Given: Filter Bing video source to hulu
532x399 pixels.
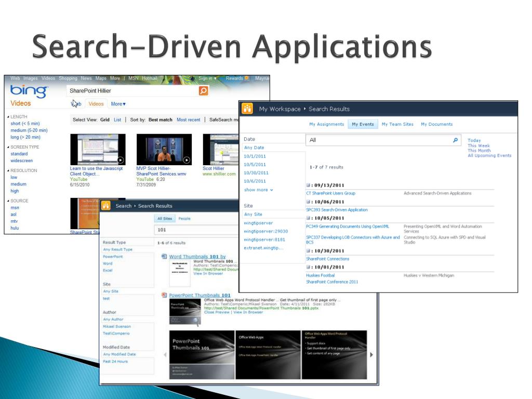Looking at the screenshot, I should click(15, 228).
